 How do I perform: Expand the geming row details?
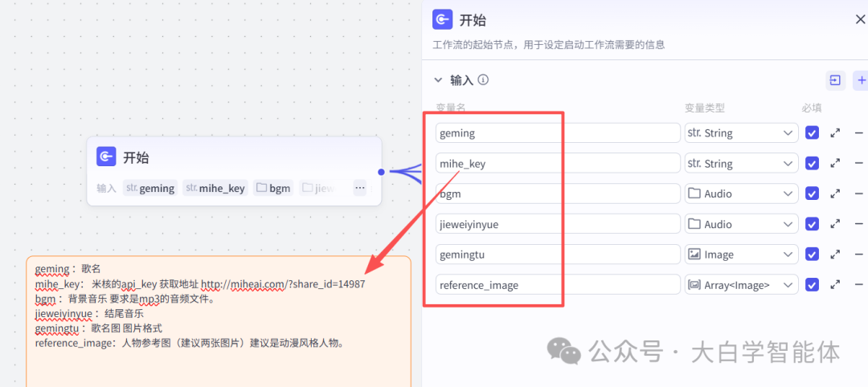pyautogui.click(x=835, y=132)
